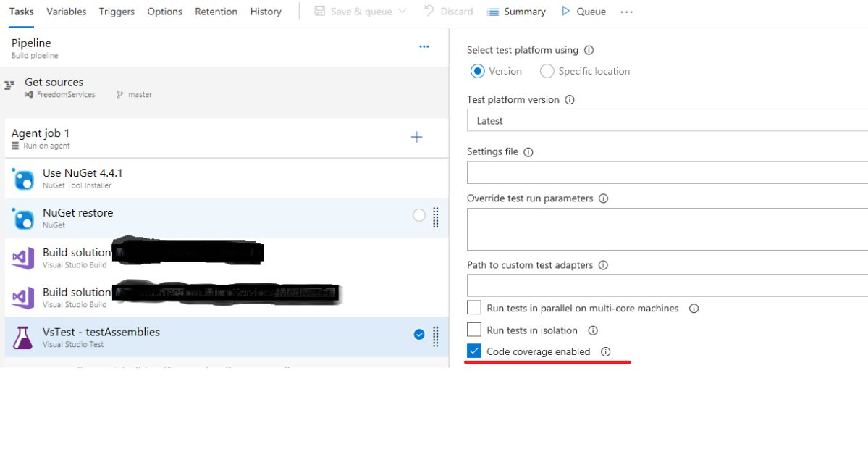Viewport: 868px width, 460px height.
Task: Switch to the Tasks tab
Action: pyautogui.click(x=21, y=12)
